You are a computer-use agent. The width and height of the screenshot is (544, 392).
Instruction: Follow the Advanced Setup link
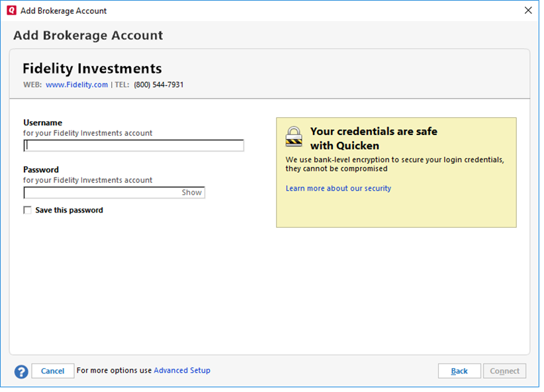click(182, 371)
